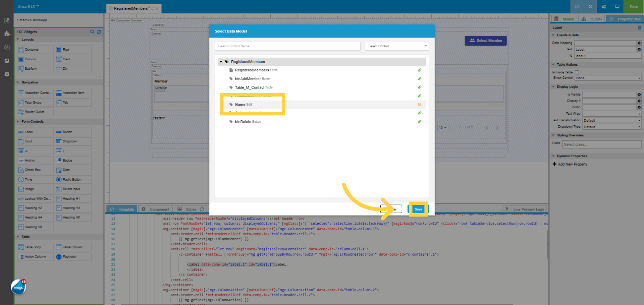The height and width of the screenshot is (305, 644).
Task: Switch to the Component tab
Action: (155, 209)
